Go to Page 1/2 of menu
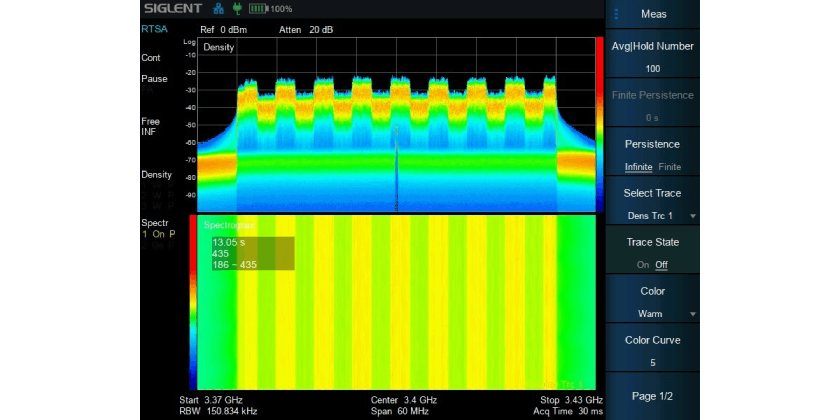This screenshot has height=420, width=840. pyautogui.click(x=652, y=396)
